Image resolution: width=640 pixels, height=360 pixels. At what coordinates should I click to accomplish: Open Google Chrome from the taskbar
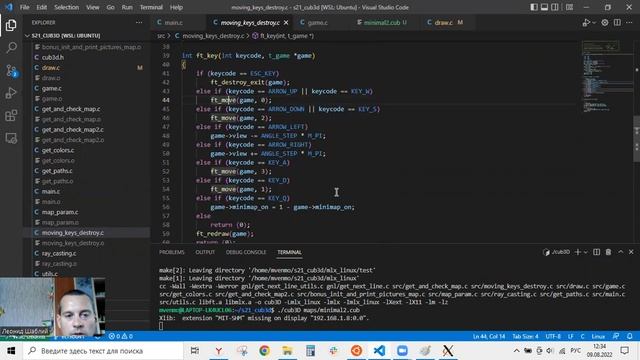click(x=264, y=351)
